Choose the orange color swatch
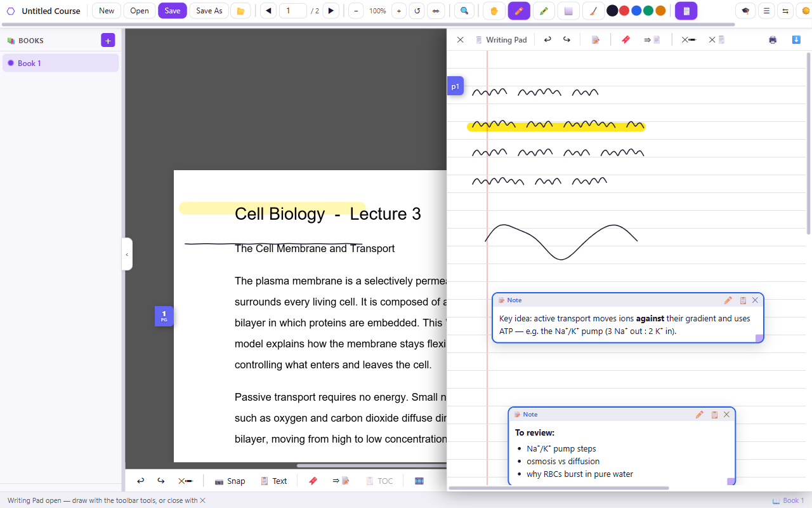This screenshot has width=812, height=508. (x=660, y=11)
